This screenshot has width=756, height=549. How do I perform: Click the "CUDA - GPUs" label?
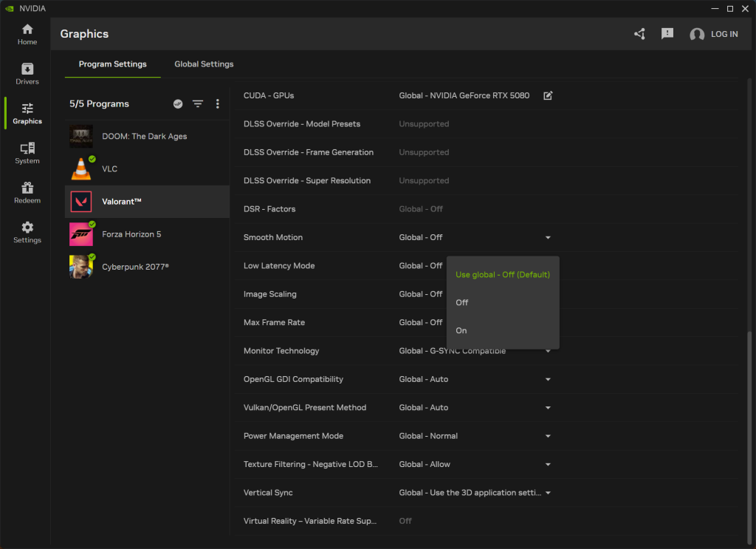point(269,95)
